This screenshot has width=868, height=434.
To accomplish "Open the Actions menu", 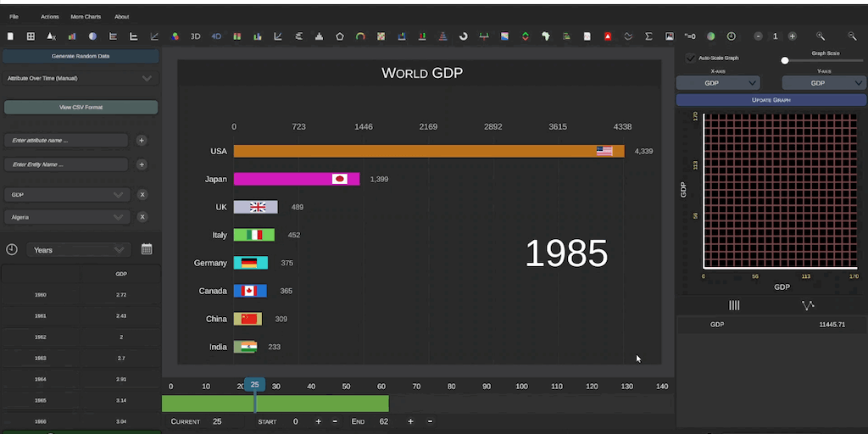I will pos(50,17).
